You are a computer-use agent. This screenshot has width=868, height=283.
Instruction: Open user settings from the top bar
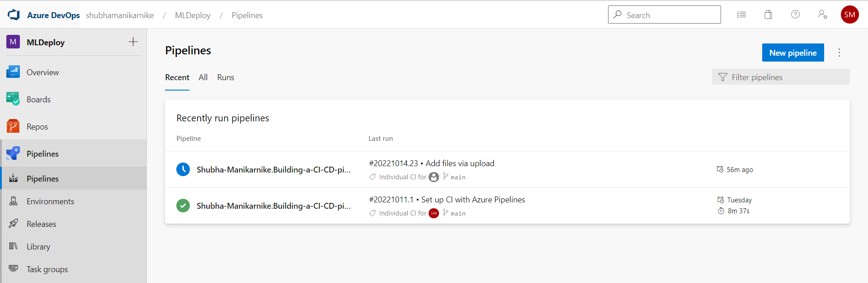[823, 14]
